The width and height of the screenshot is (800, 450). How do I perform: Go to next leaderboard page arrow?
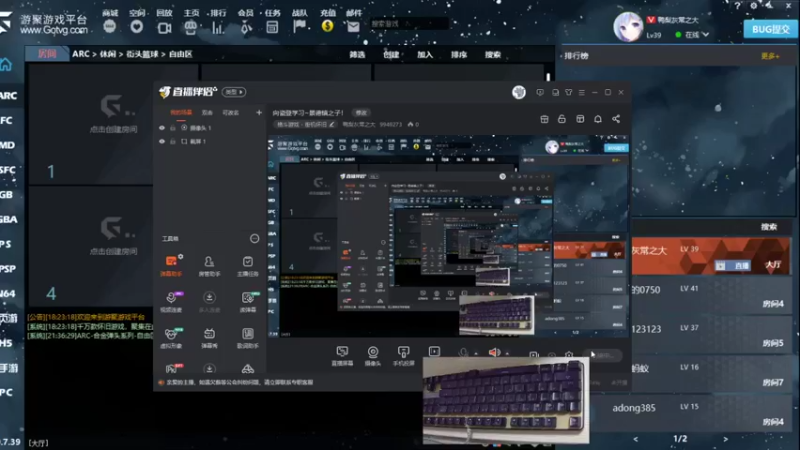(x=726, y=439)
